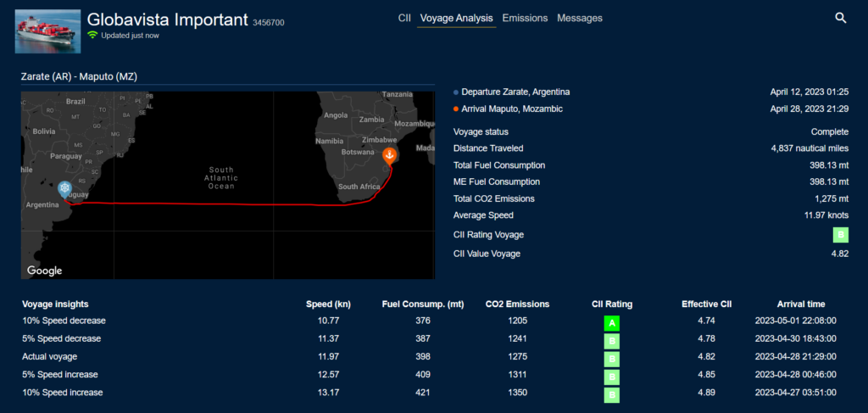Click the effective CII value 4.89
The image size is (868, 413).
click(x=706, y=392)
